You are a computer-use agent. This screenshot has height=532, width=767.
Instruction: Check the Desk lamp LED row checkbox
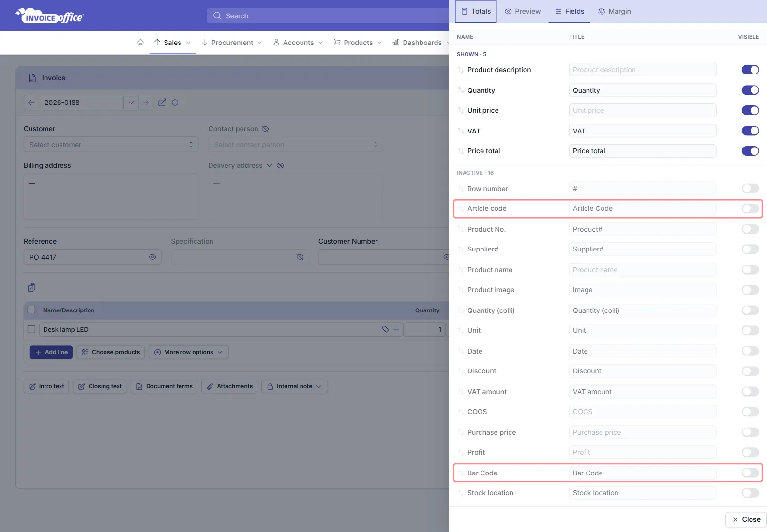(x=31, y=329)
